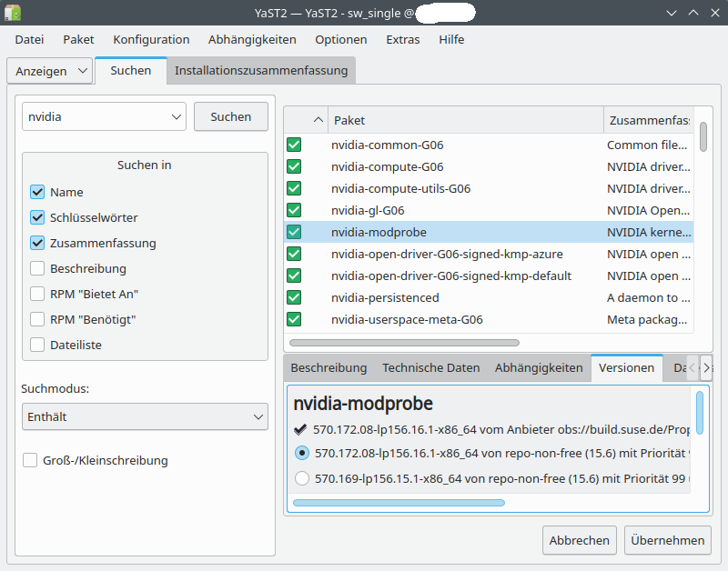Click the YaST2 application icon in title bar
728x571 pixels.
[13, 13]
